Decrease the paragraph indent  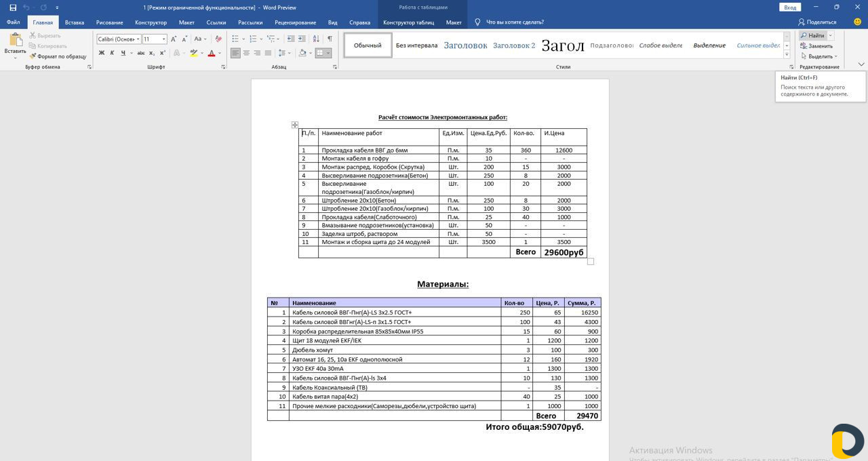click(290, 39)
